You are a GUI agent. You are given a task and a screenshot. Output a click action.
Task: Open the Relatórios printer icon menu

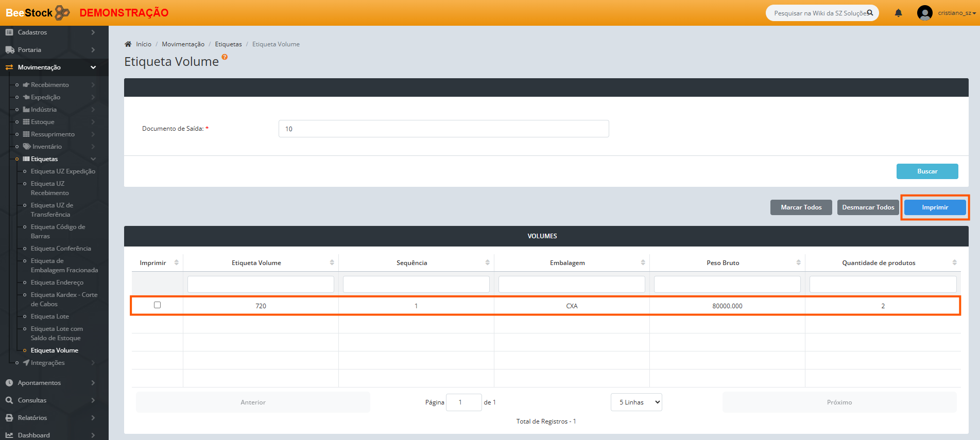pyautogui.click(x=9, y=418)
